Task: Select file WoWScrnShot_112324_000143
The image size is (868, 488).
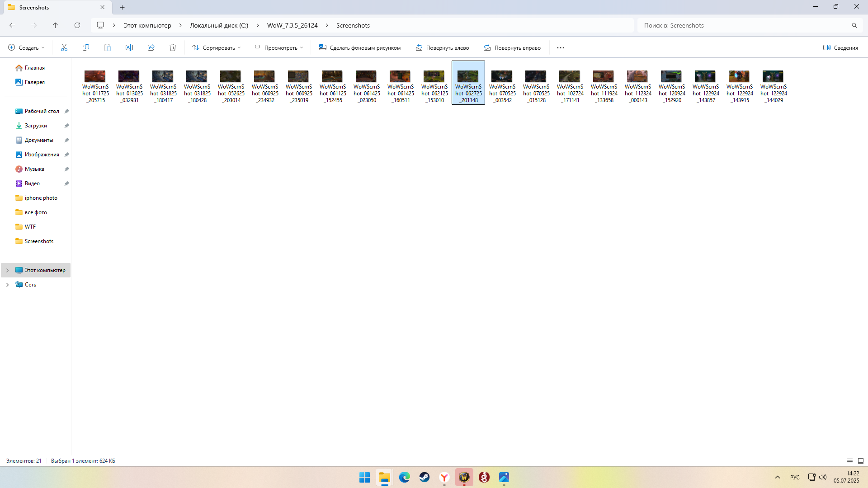Action: click(x=638, y=83)
